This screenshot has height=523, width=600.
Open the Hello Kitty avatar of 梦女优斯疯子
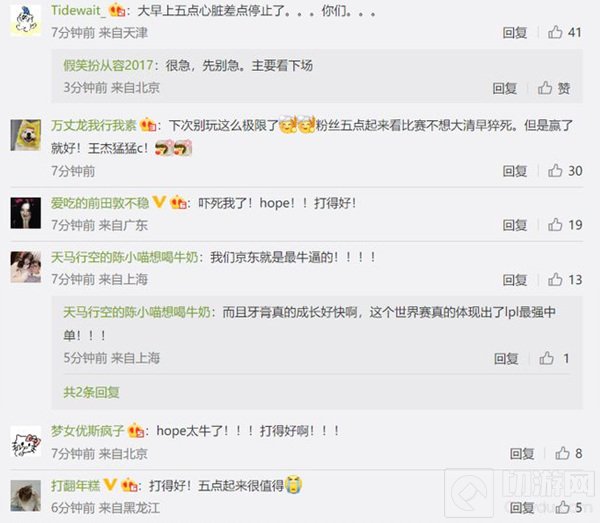[26, 441]
